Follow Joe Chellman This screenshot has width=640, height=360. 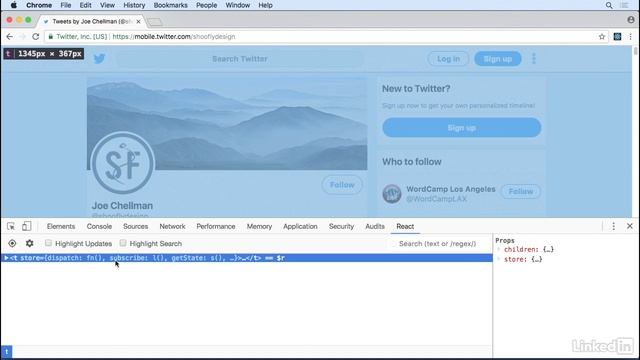[342, 185]
